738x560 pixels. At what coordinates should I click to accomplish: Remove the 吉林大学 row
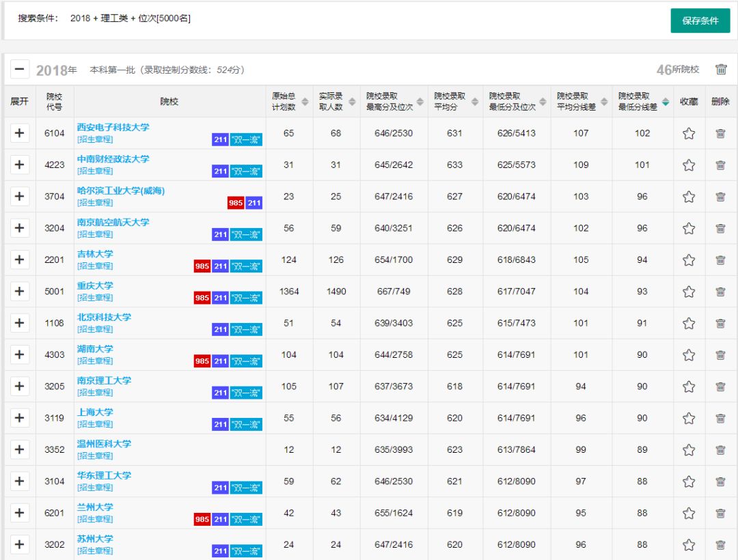pos(720,260)
